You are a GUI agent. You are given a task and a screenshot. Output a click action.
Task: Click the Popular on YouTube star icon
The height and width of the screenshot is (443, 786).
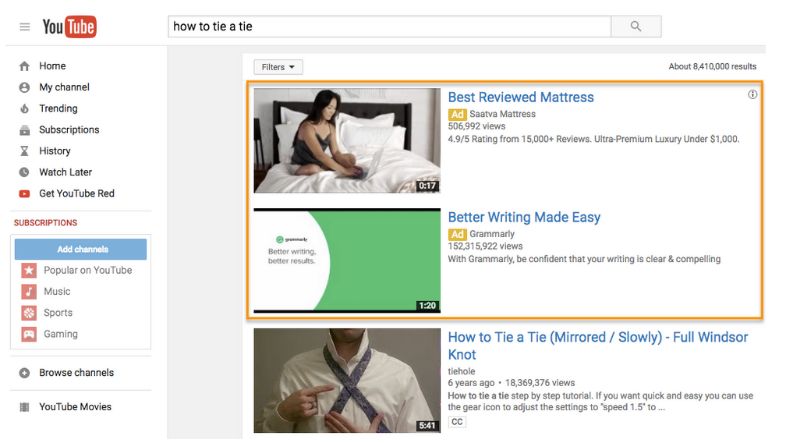click(x=29, y=271)
